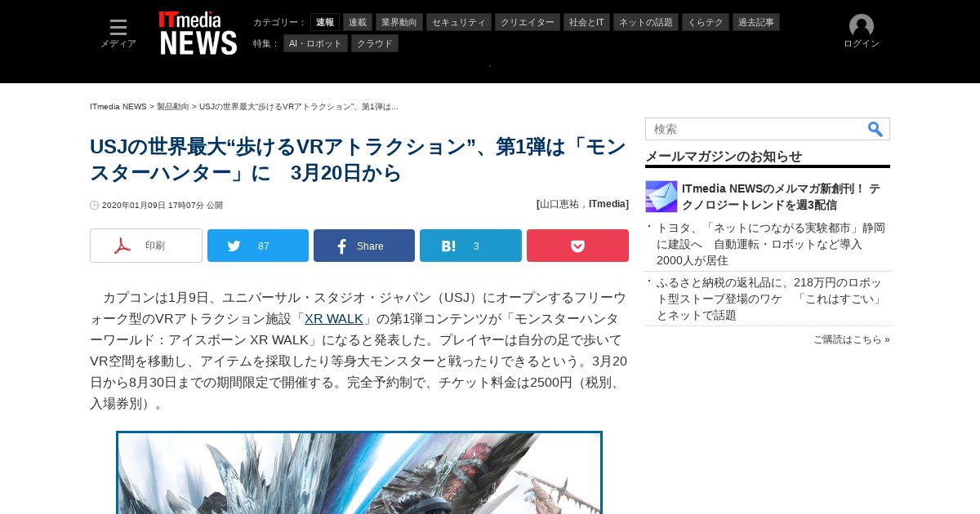
Task: Click the Hatena B! bookmark button
Action: point(470,246)
